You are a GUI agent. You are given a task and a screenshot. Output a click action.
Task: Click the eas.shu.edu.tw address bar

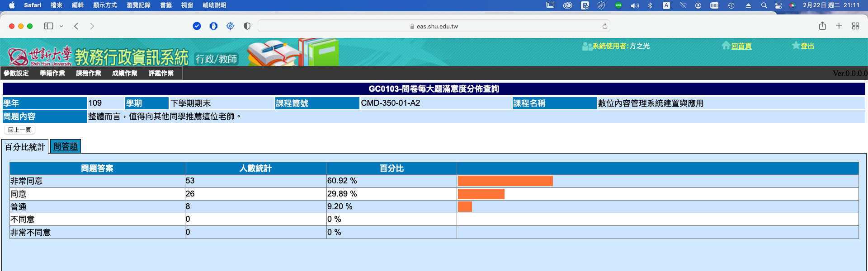point(434,26)
